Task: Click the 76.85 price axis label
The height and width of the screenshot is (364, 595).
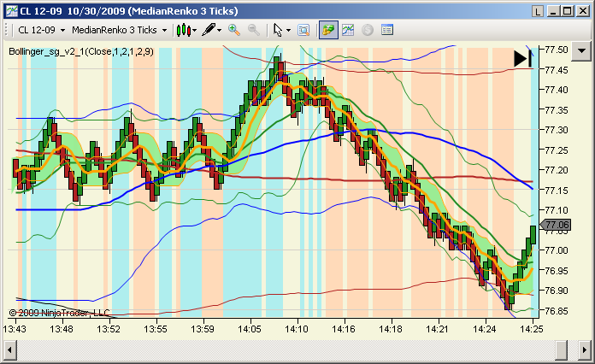Action: tap(557, 311)
